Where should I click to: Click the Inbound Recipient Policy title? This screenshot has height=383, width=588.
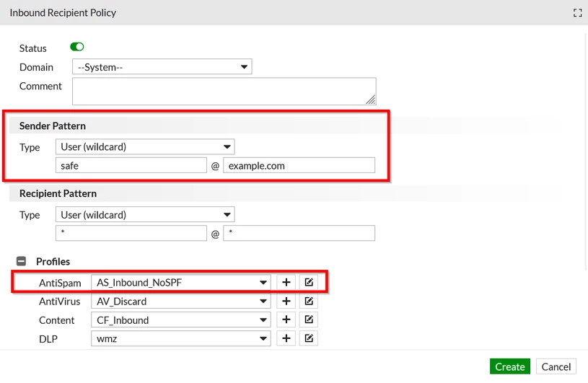tap(63, 13)
